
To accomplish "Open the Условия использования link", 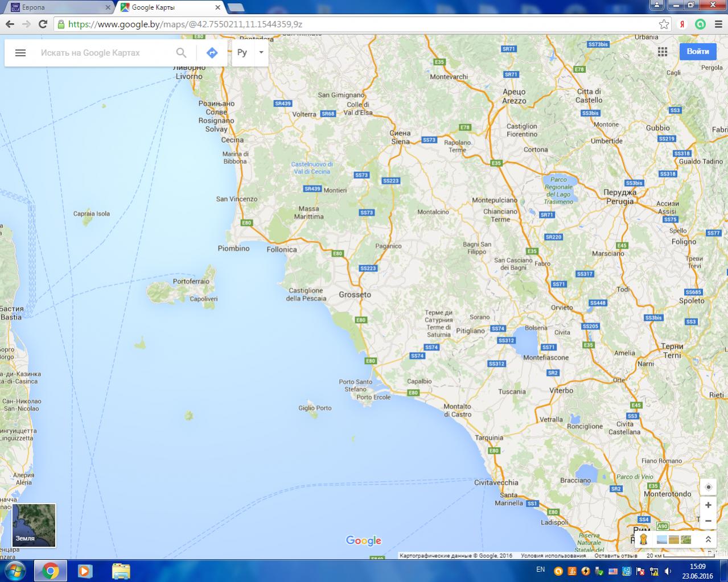I will (x=553, y=556).
